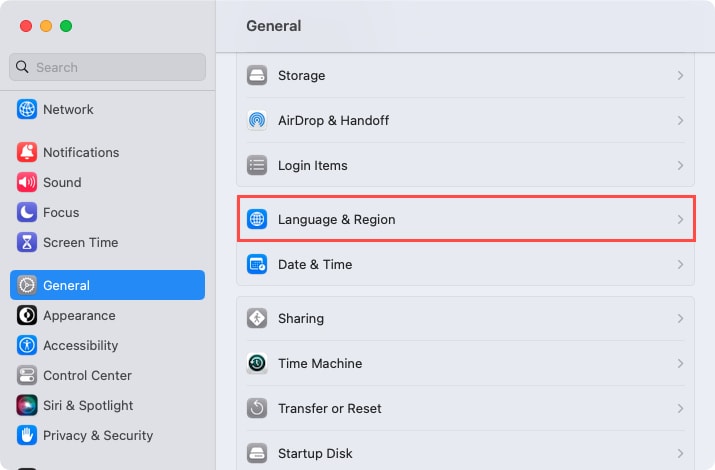Viewport: 715px width, 470px height.
Task: Click the Transfer or Reset icon
Action: 257,409
